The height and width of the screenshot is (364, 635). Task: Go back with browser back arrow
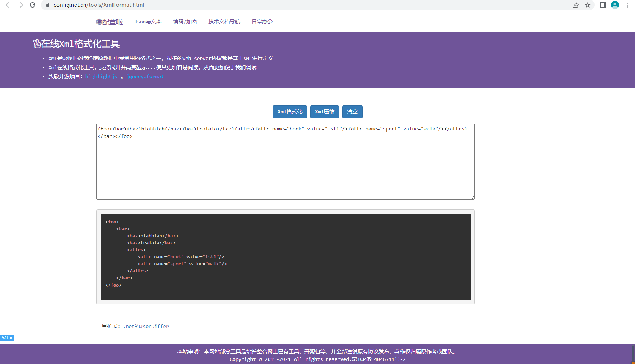(x=8, y=5)
